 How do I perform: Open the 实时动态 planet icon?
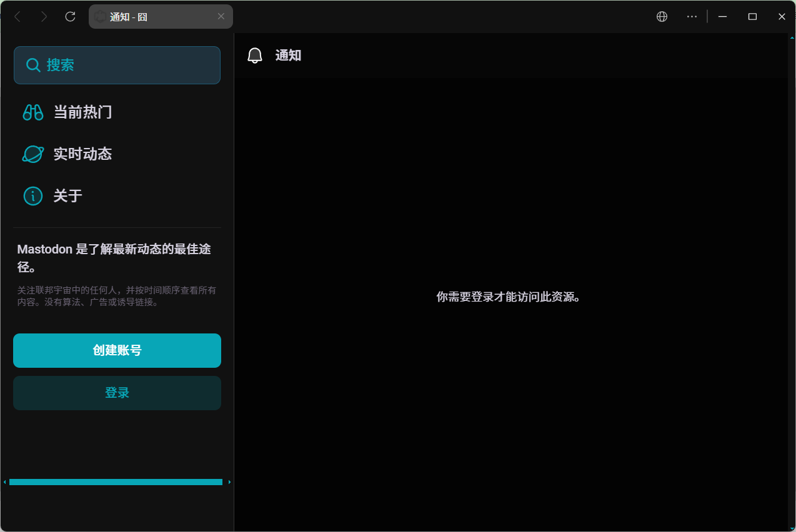click(33, 154)
